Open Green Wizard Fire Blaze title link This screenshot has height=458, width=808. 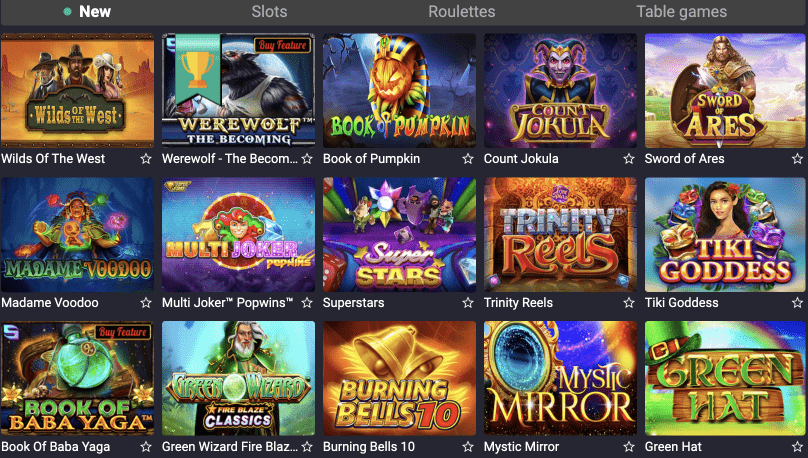[230, 447]
